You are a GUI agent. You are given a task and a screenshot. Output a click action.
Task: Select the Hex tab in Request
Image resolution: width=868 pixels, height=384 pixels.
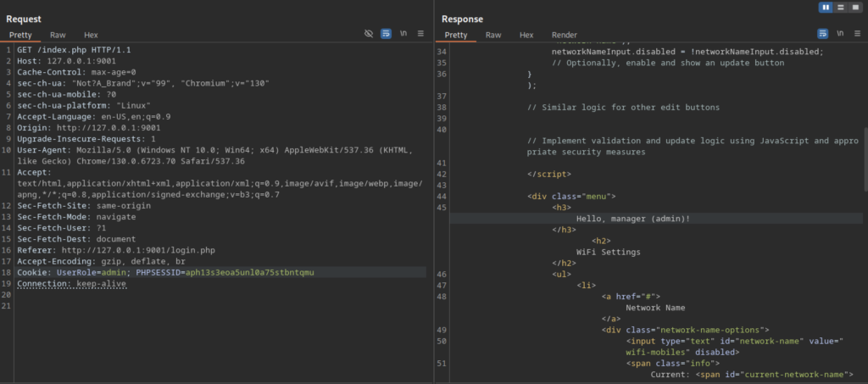[x=91, y=35]
